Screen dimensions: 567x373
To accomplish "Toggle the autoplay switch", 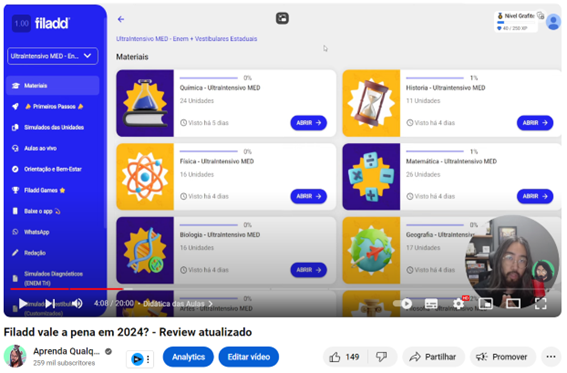I will [x=403, y=304].
